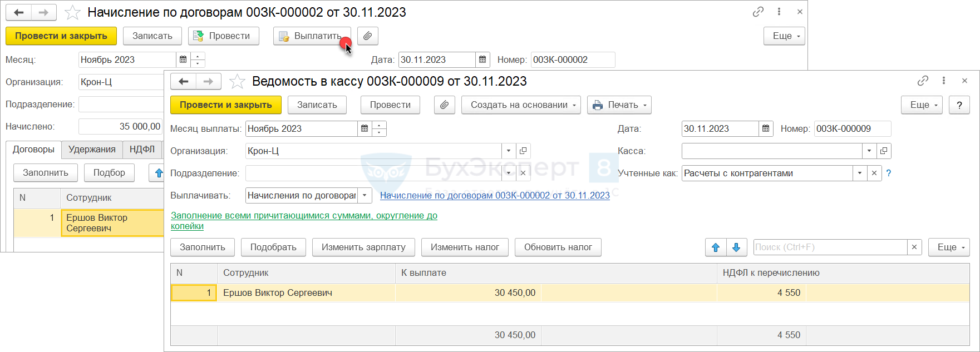The height and width of the screenshot is (352, 980).
Task: Click Провести и закрыть in Ведомость window
Action: click(226, 105)
